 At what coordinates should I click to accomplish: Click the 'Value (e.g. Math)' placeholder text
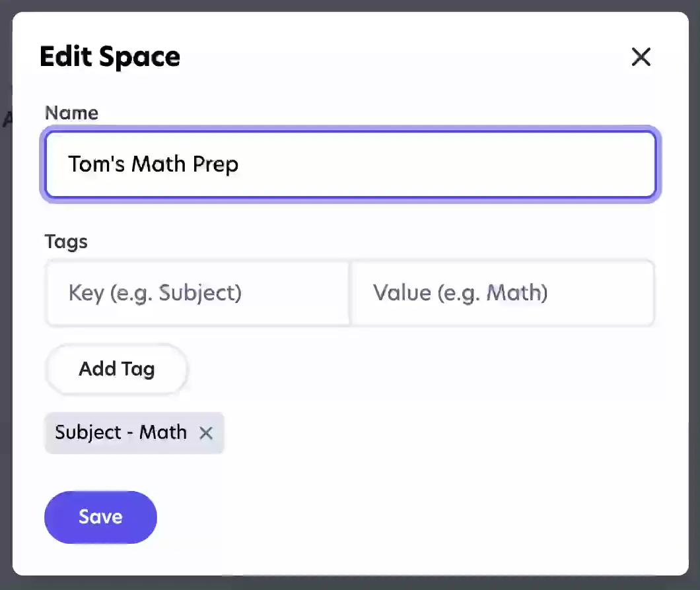coord(460,293)
